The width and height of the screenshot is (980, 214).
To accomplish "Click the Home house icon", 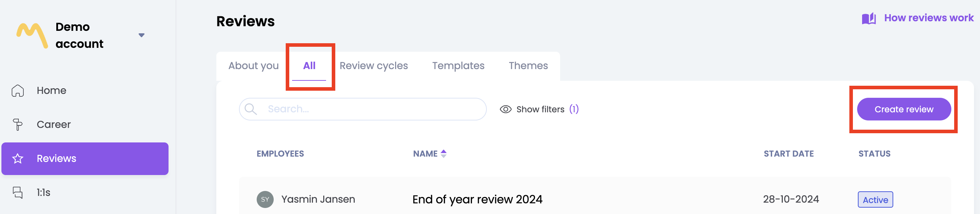I will tap(18, 91).
